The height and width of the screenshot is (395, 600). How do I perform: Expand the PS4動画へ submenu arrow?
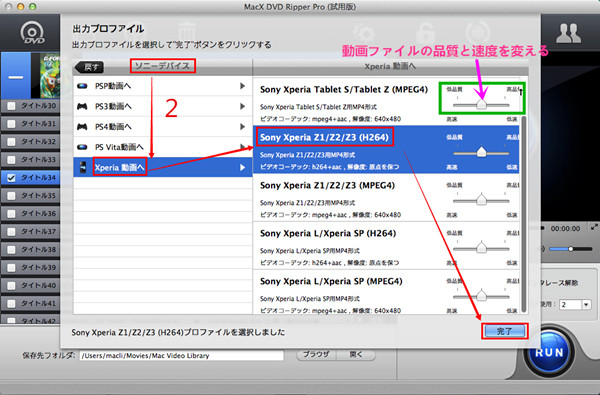click(x=242, y=127)
